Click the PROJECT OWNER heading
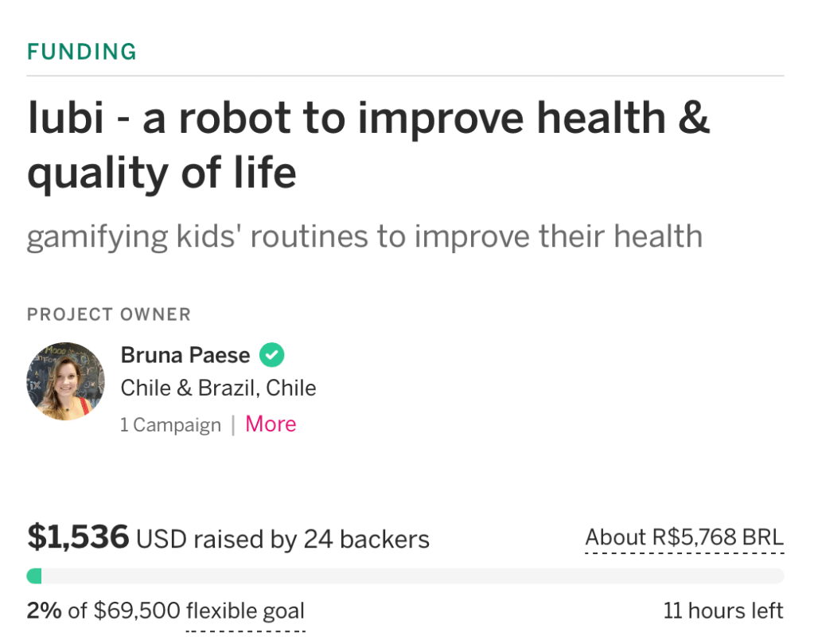Viewport: 814px width, 644px height. coord(109,314)
